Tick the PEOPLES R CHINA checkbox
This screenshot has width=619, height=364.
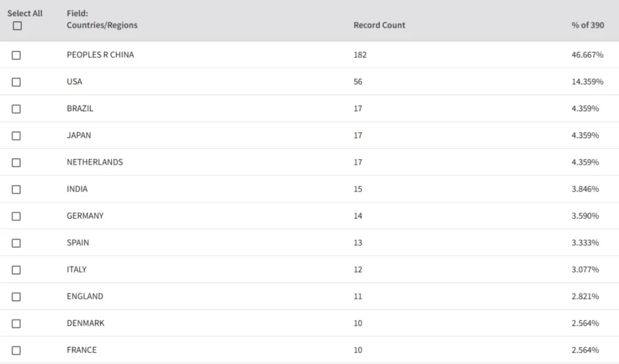(16, 55)
